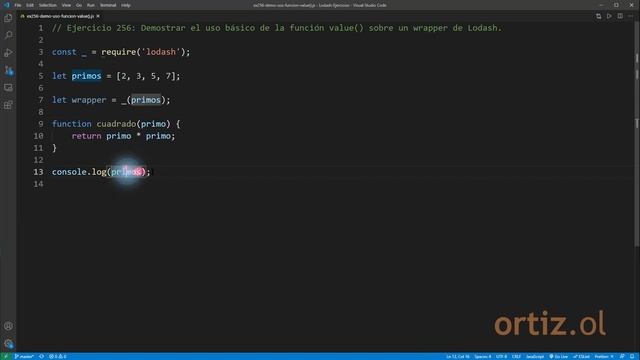The width and height of the screenshot is (640, 360).
Task: Click the Go Live server button
Action: click(558, 356)
